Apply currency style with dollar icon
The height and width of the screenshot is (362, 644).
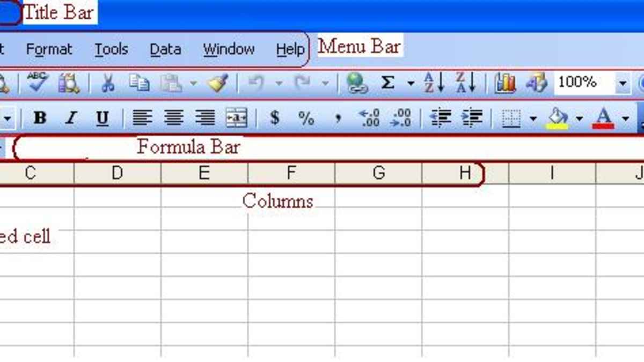pyautogui.click(x=275, y=118)
